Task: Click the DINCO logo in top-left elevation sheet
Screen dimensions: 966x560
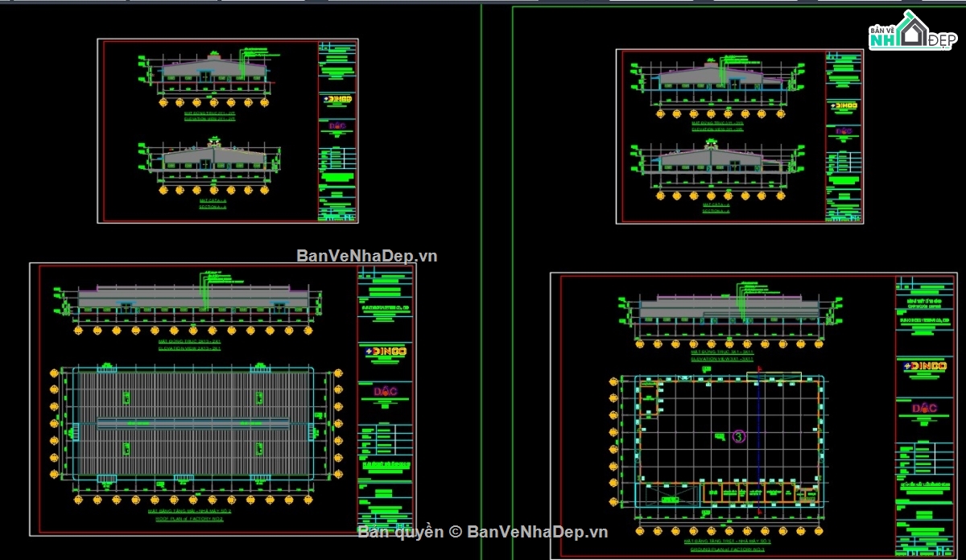Action: (338, 100)
